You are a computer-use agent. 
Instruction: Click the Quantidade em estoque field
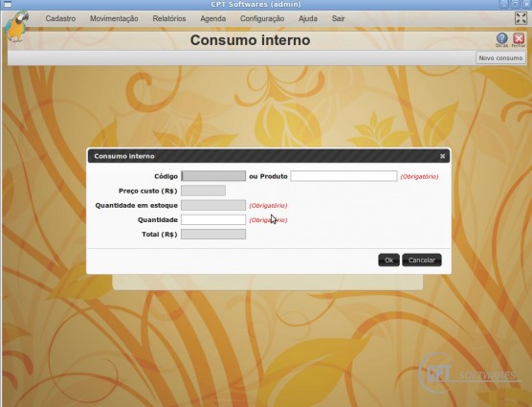[x=213, y=205]
